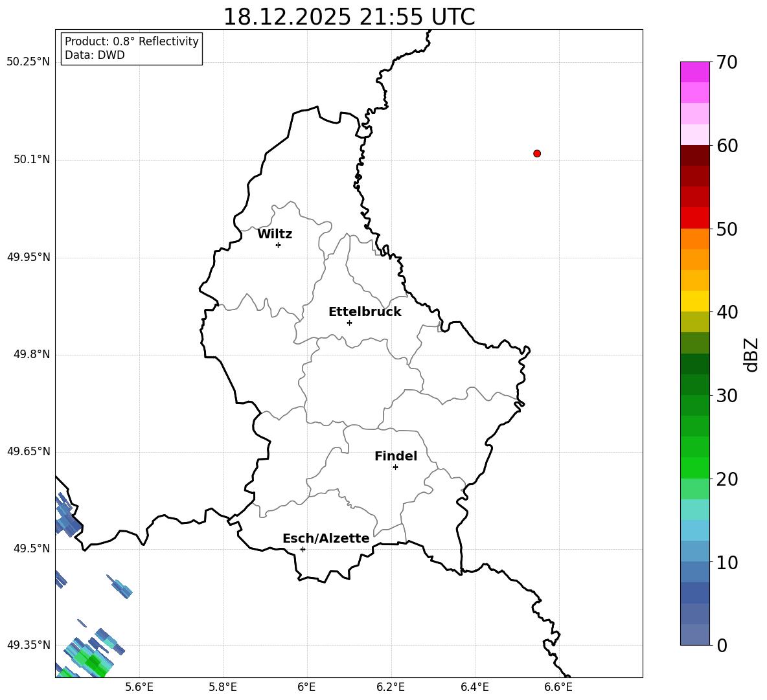Click the Findel station cross marker
The height and width of the screenshot is (700, 767).
pos(395,468)
